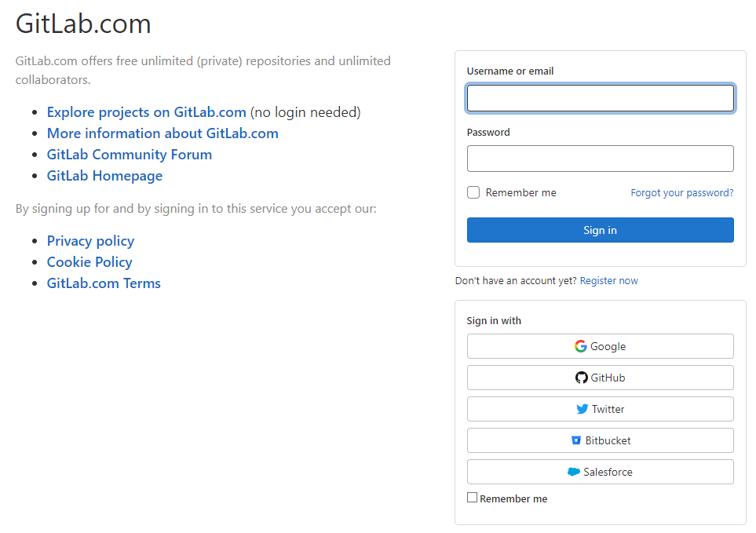Check Remember me under password field
Image resolution: width=756 pixels, height=533 pixels.
pos(473,193)
